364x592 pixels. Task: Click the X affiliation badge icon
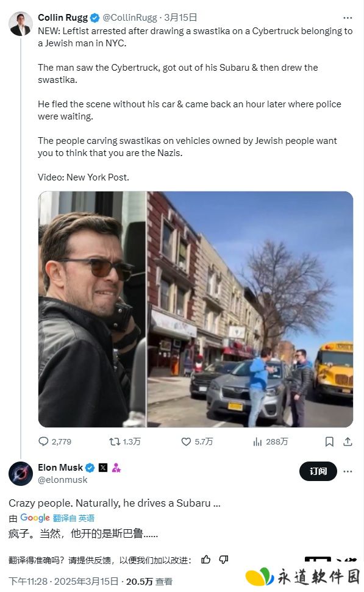click(102, 468)
